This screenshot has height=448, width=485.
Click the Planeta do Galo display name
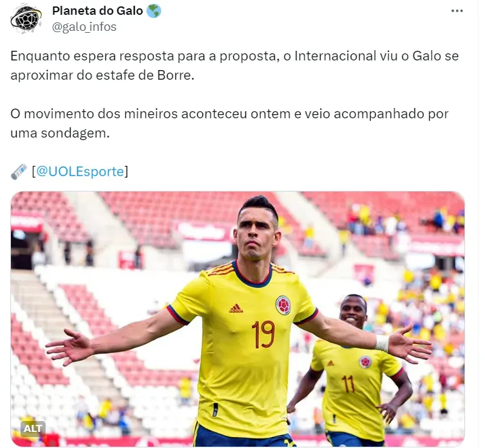click(98, 11)
